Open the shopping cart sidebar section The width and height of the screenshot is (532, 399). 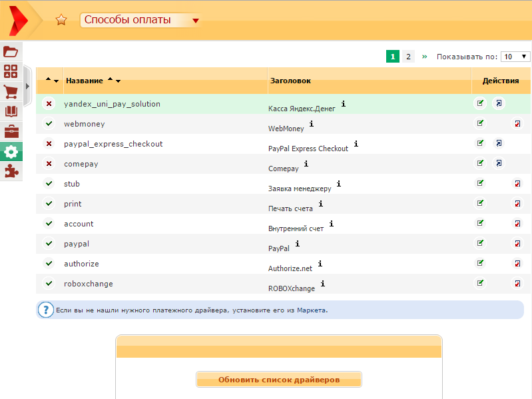click(11, 91)
